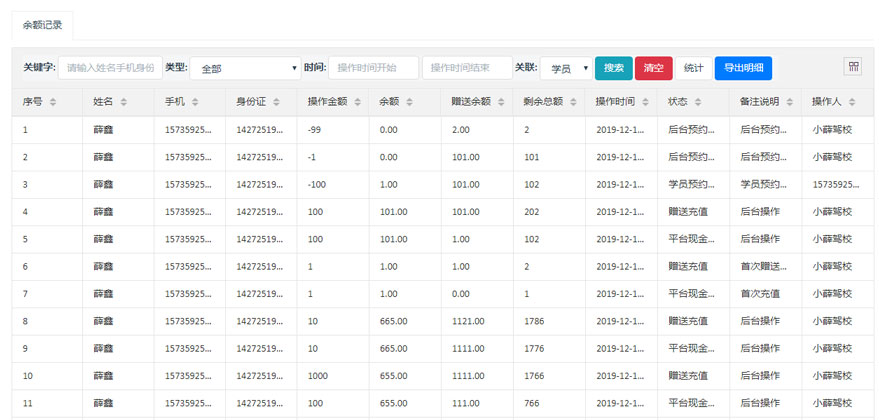
Task: Click the 统计 button
Action: coord(693,68)
